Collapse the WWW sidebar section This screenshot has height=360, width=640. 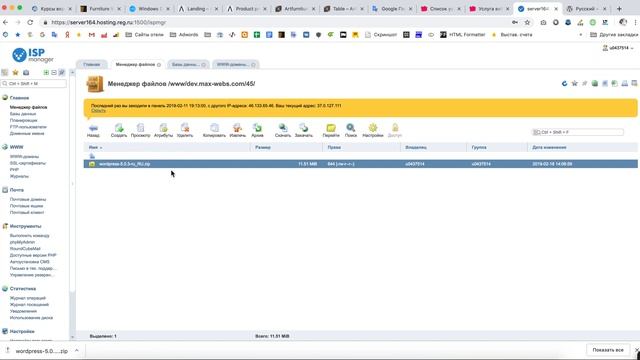click(x=16, y=147)
